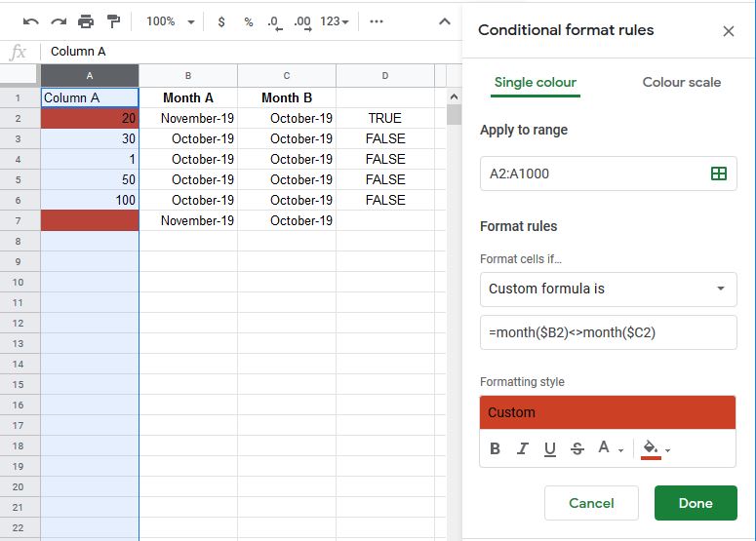756x541 pixels.
Task: Click the Redo icon
Action: [x=59, y=21]
